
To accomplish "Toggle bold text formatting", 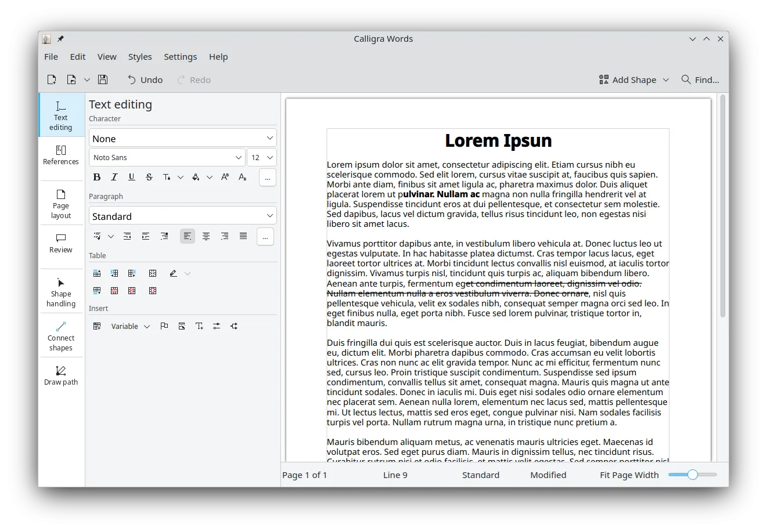I will coord(97,177).
